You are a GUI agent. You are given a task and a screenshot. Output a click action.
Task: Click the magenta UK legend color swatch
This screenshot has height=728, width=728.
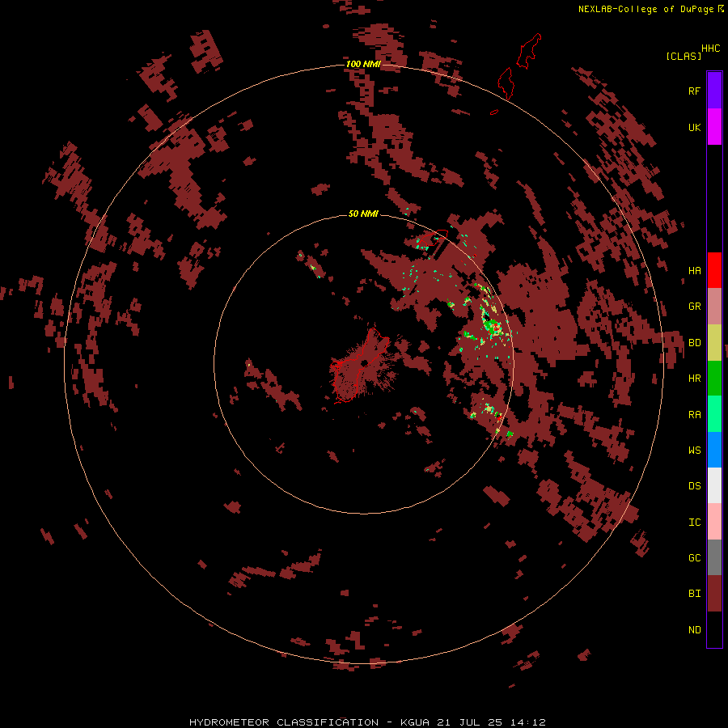coord(714,127)
